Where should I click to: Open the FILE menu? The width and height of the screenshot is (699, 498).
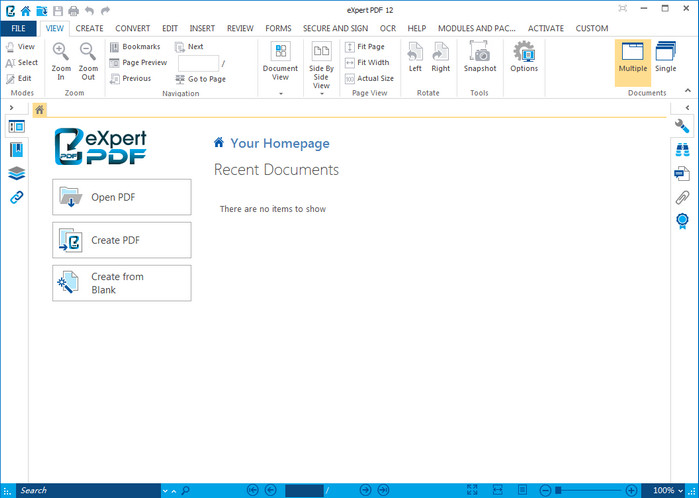(18, 28)
